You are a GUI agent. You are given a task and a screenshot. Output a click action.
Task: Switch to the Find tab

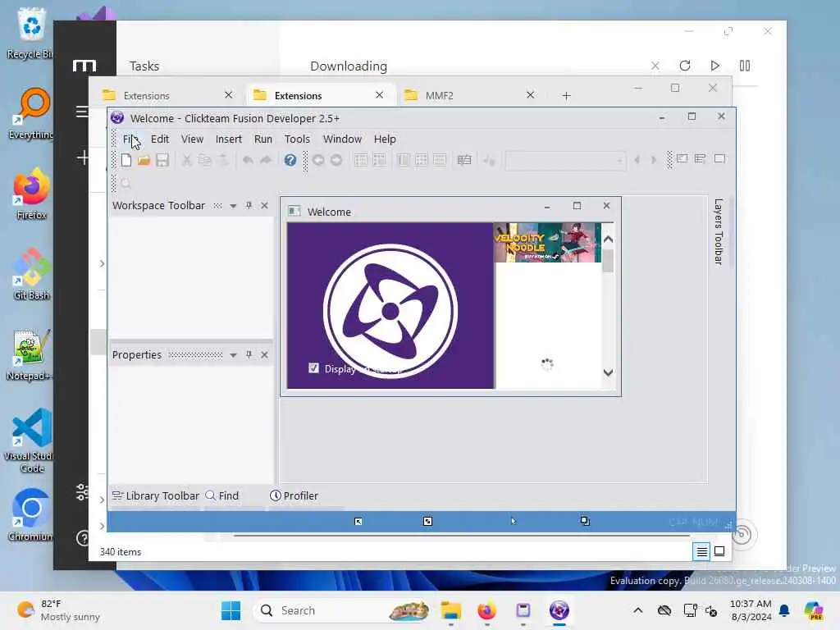point(222,495)
